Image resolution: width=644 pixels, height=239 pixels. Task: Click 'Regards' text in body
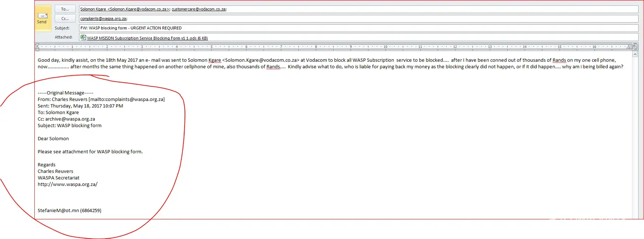(47, 165)
